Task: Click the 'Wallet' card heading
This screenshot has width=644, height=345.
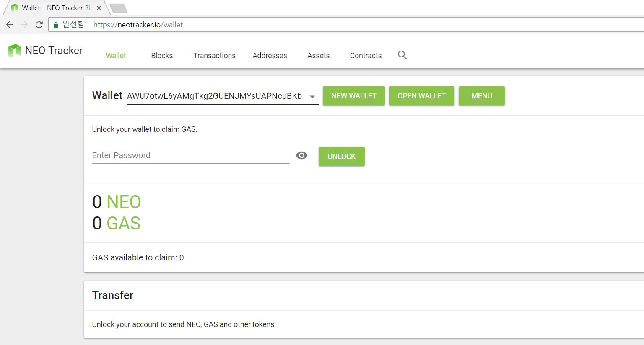Action: click(107, 95)
